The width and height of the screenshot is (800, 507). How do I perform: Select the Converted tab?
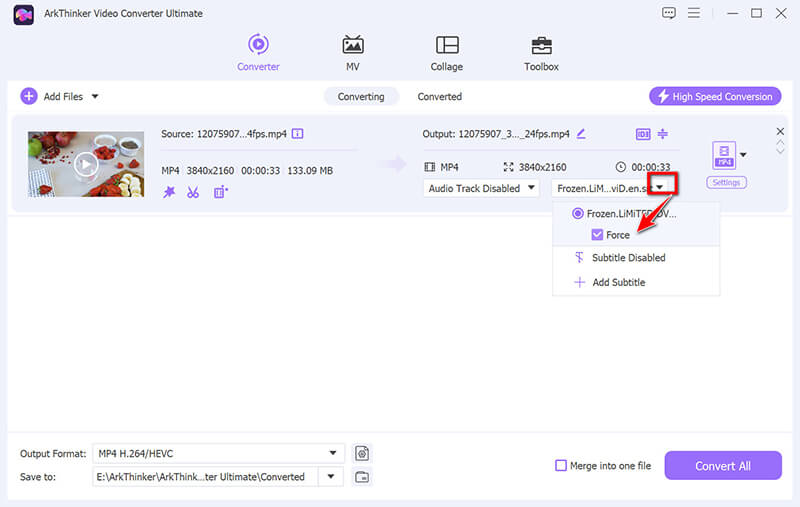[439, 96]
